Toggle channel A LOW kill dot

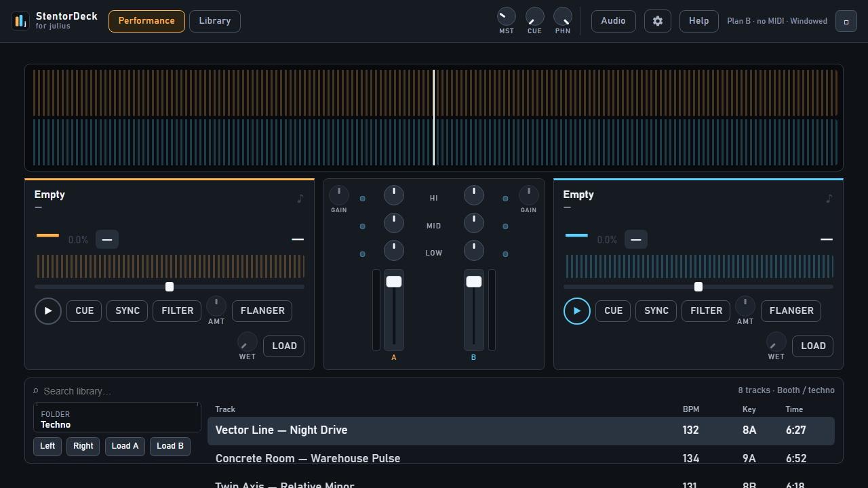pos(362,254)
